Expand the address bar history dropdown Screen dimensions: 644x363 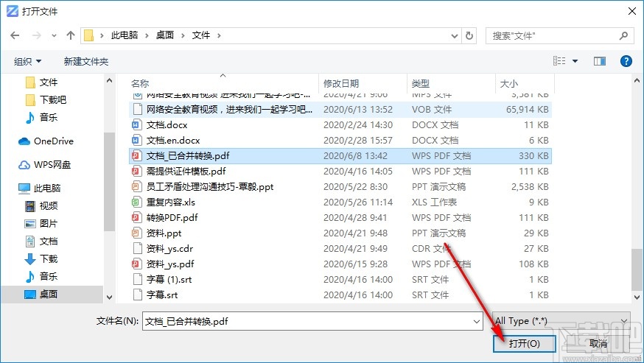(455, 36)
